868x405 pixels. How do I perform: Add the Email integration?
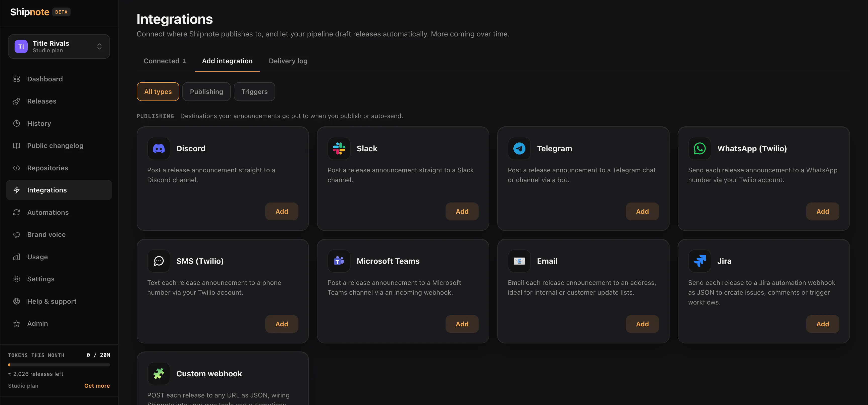click(x=642, y=324)
